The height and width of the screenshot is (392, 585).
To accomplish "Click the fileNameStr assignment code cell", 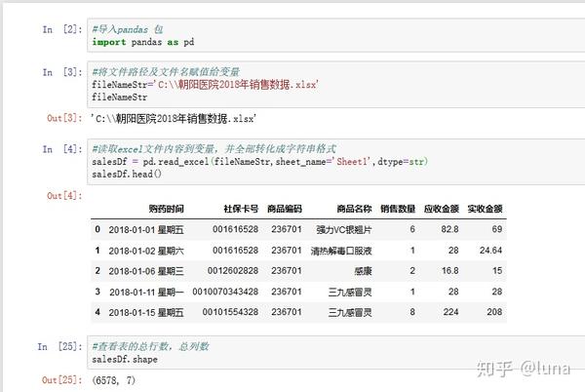I will 335,85.
